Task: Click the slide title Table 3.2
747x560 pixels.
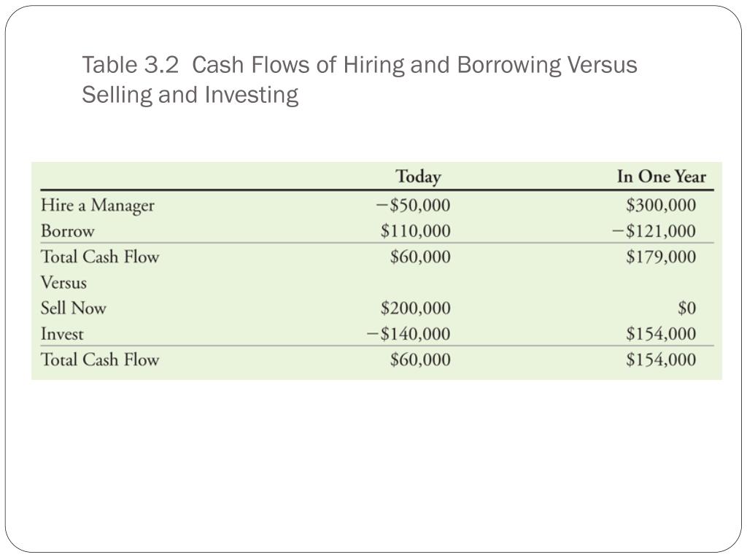Action: click(x=359, y=79)
